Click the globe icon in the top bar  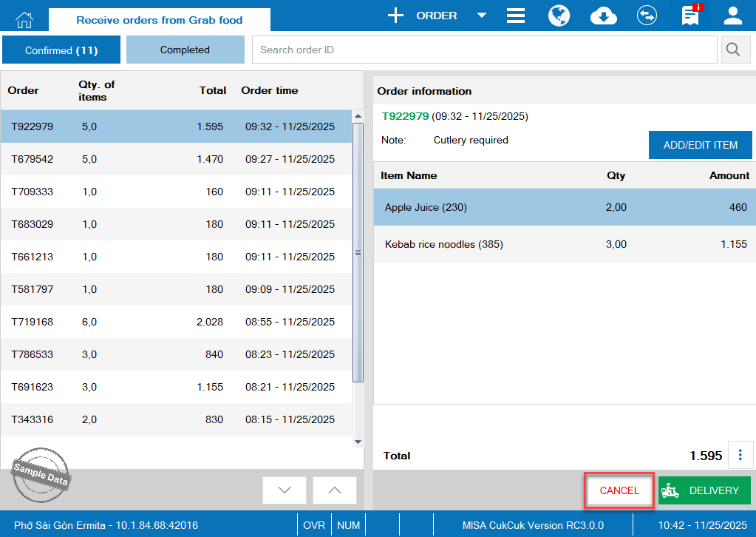559,16
